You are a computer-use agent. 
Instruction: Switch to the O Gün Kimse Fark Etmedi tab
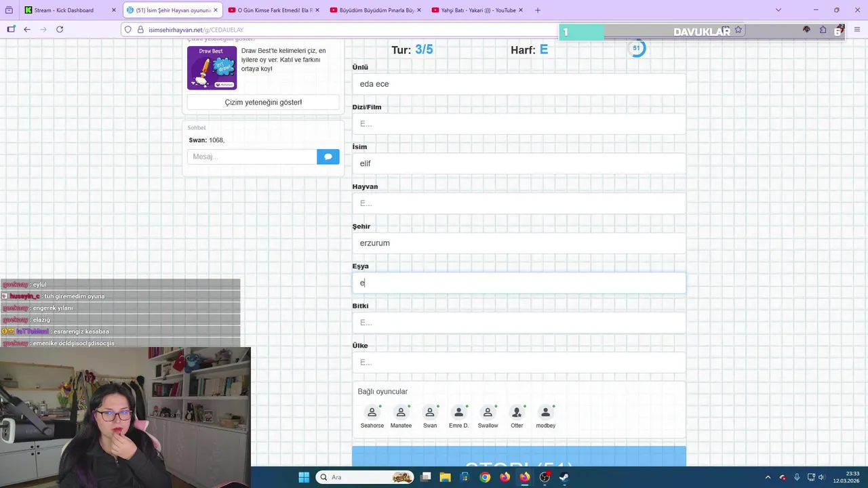coord(274,10)
